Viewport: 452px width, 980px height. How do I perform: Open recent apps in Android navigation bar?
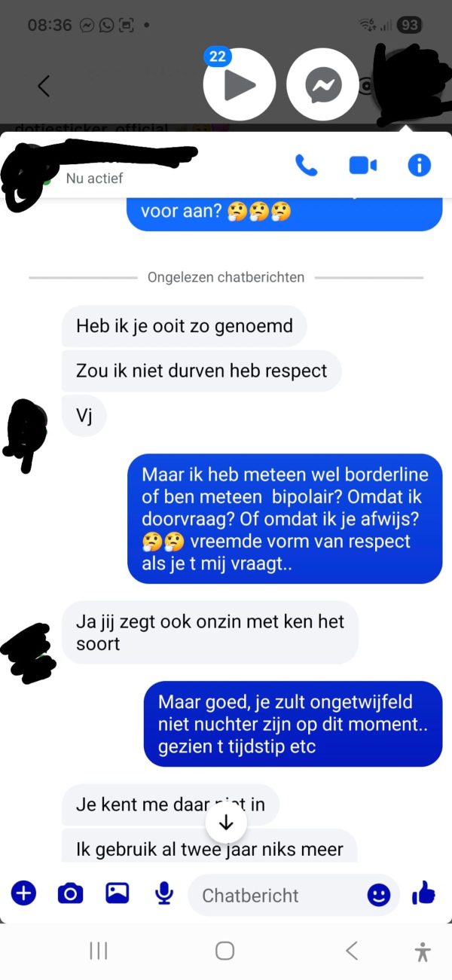point(99,951)
